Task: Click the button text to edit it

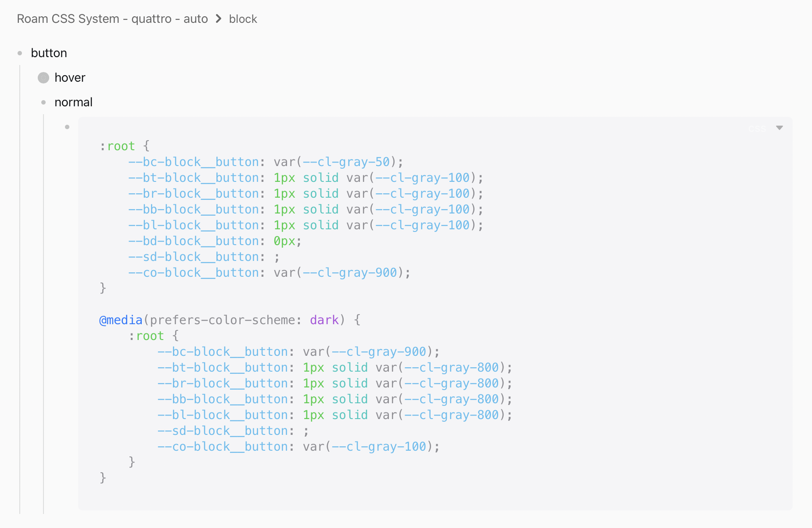Action: pos(49,53)
